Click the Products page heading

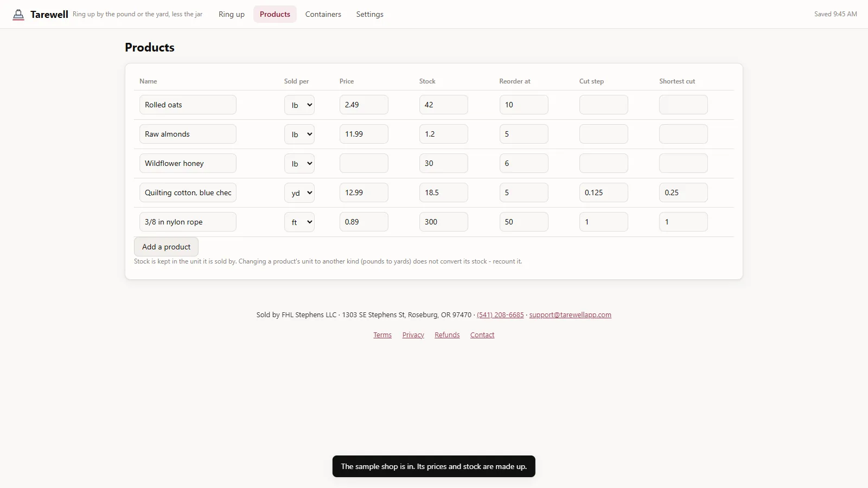[150, 47]
